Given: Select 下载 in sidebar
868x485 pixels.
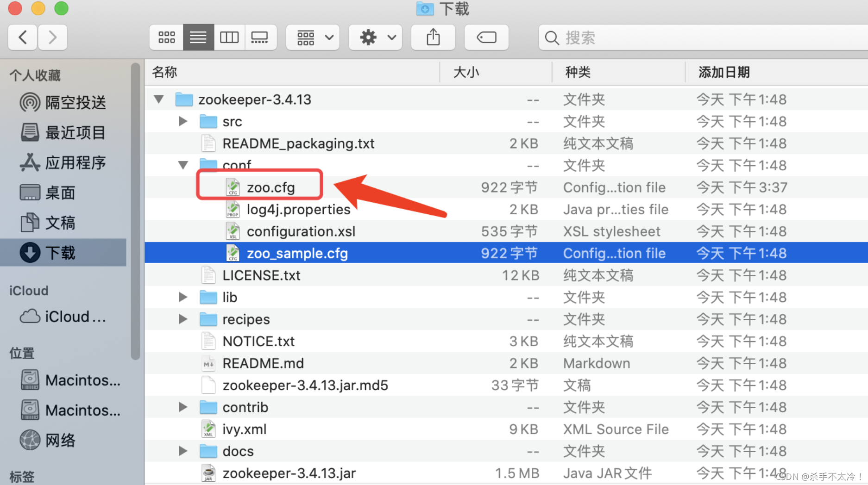Looking at the screenshot, I should click(63, 253).
